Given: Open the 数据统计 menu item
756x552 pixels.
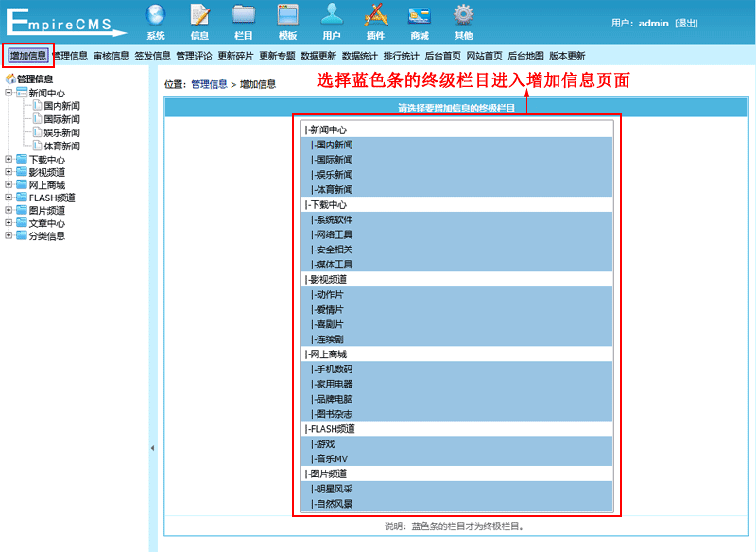Looking at the screenshot, I should point(360,56).
